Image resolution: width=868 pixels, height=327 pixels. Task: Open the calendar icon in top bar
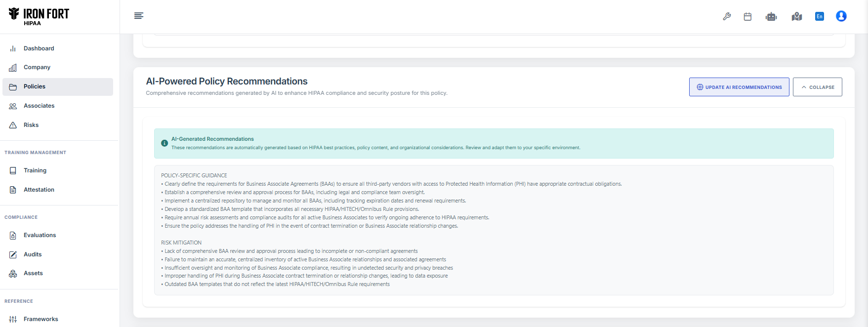747,16
